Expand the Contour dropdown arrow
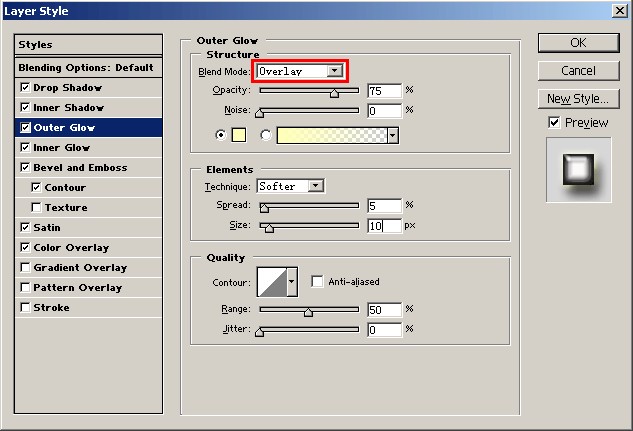The width and height of the screenshot is (633, 431). (292, 283)
